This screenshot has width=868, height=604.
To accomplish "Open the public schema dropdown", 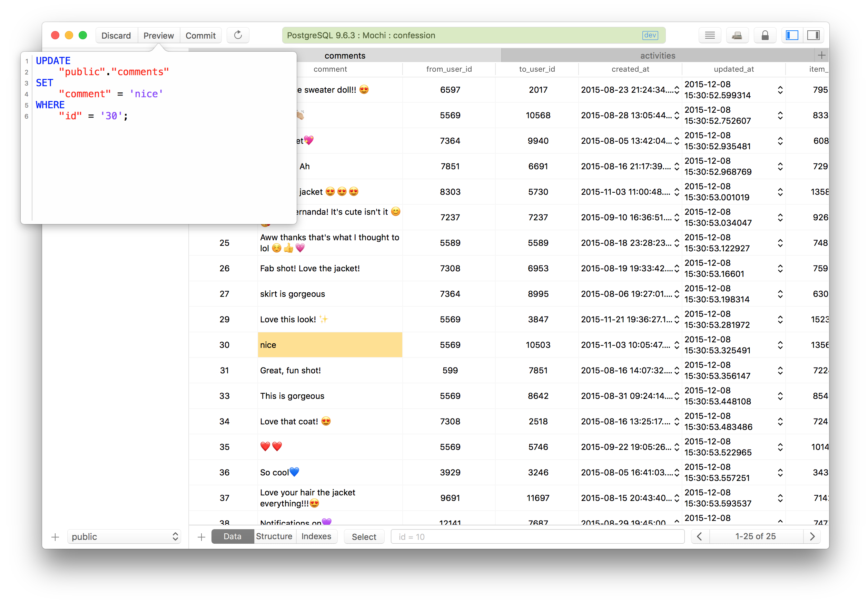I will pos(124,537).
